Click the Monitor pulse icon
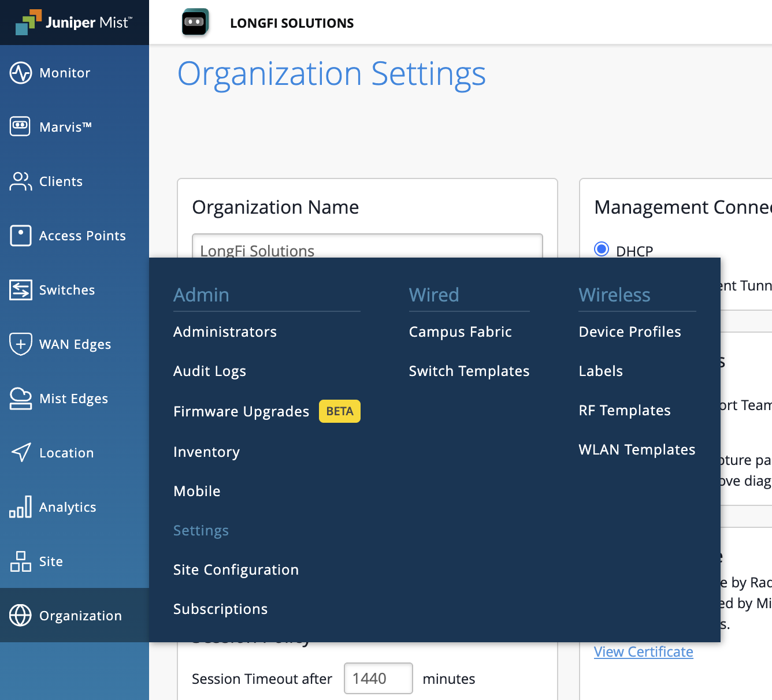Viewport: 772px width, 700px height. (x=21, y=73)
